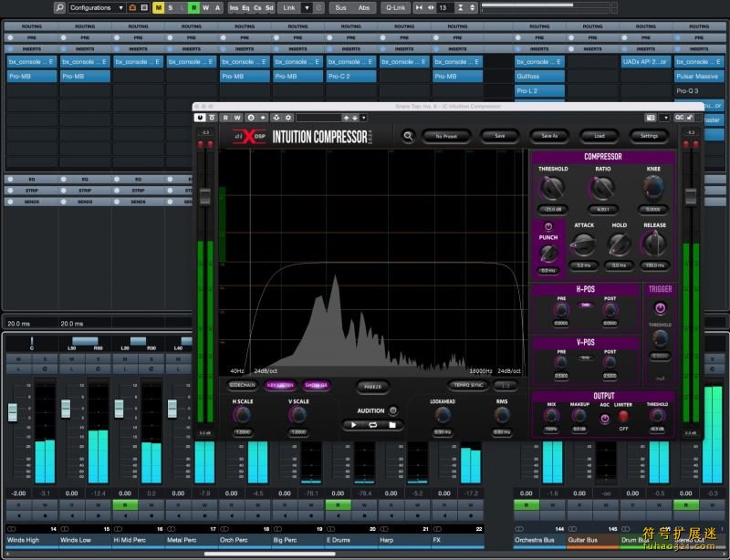Screen dimensions: 730x560
Task: Open the UADx API insert slot
Action: coord(646,61)
